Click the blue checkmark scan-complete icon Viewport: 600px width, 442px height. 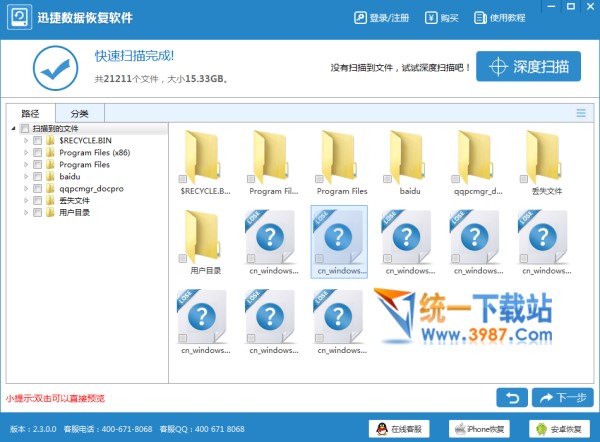pos(55,68)
